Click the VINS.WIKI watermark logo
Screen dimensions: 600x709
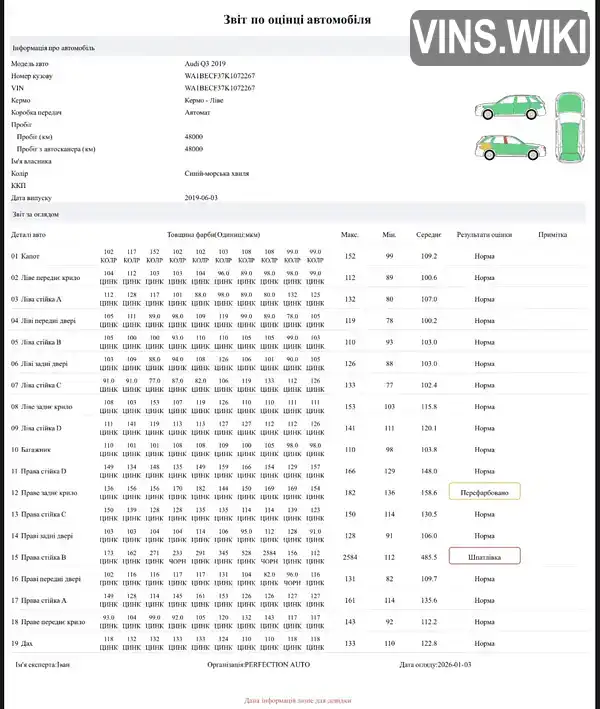pos(500,38)
